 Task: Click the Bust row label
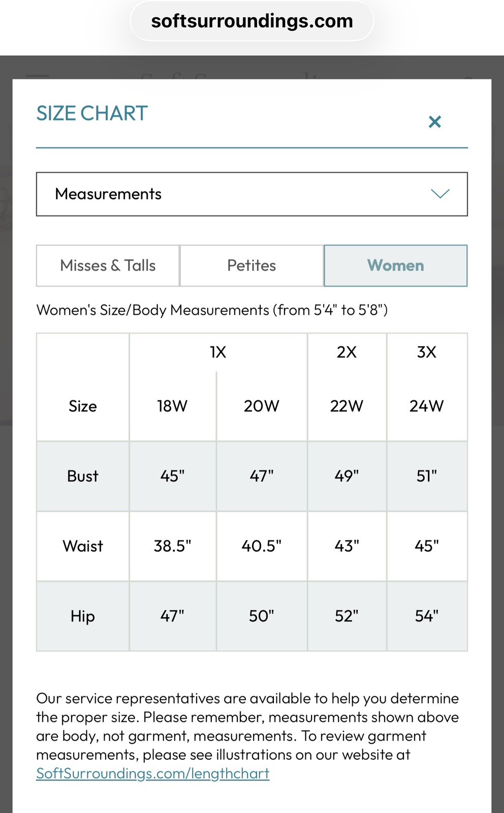point(83,476)
